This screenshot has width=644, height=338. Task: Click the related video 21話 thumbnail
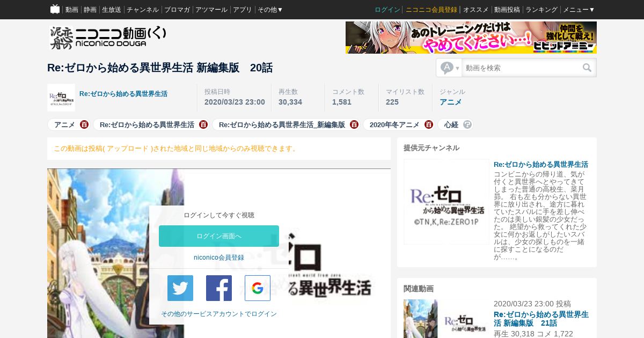point(447,319)
